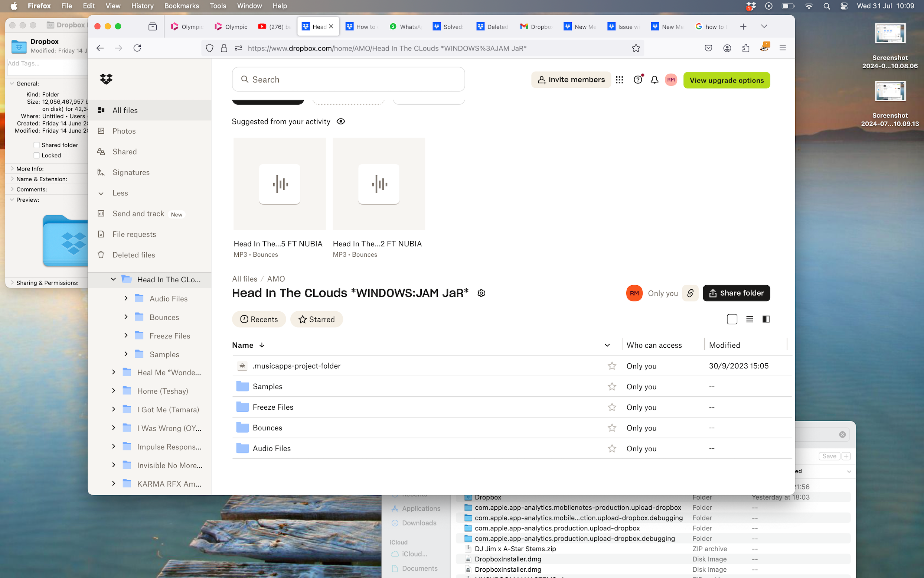Expand the Audio Files folder in sidebar
This screenshot has height=578, width=924.
[x=126, y=298]
